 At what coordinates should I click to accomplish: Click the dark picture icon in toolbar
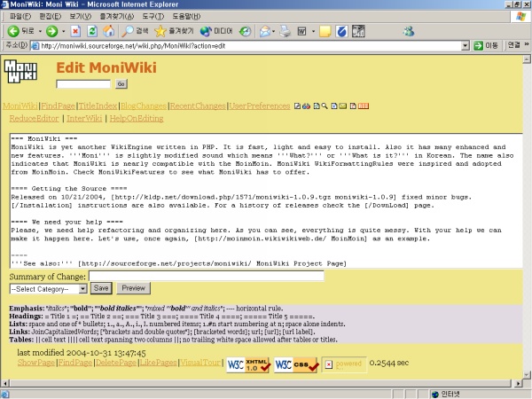[x=358, y=31]
